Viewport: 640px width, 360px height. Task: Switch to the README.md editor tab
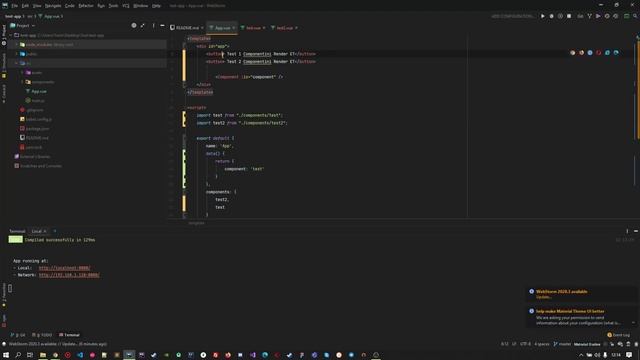(187, 28)
